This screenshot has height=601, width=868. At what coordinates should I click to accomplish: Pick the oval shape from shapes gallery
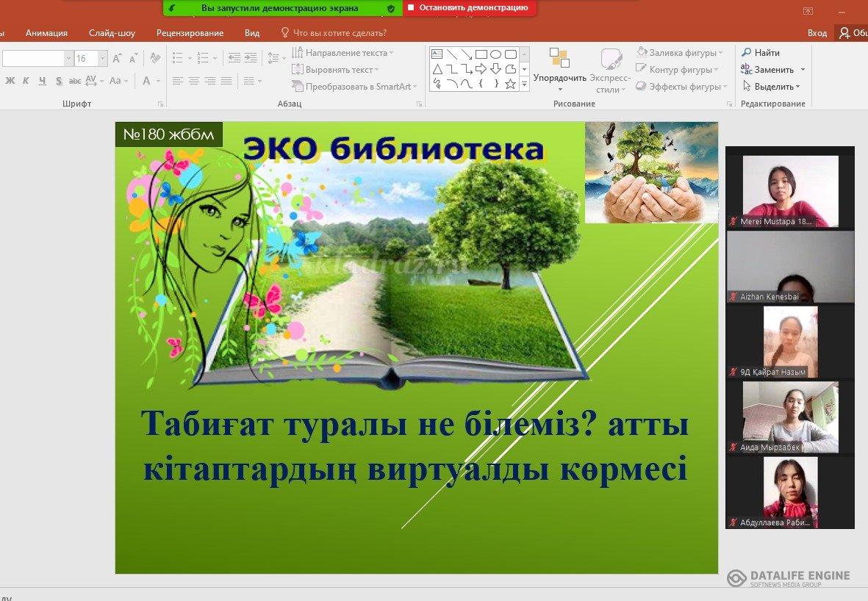[495, 54]
